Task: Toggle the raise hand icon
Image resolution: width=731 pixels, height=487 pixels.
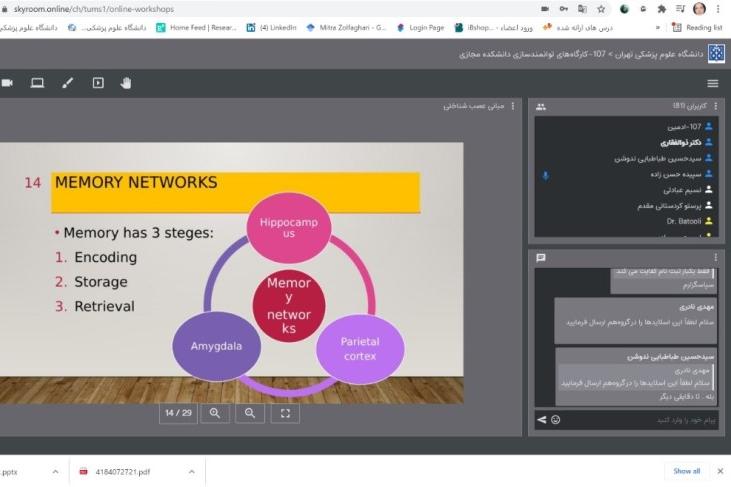Action: pos(127,83)
